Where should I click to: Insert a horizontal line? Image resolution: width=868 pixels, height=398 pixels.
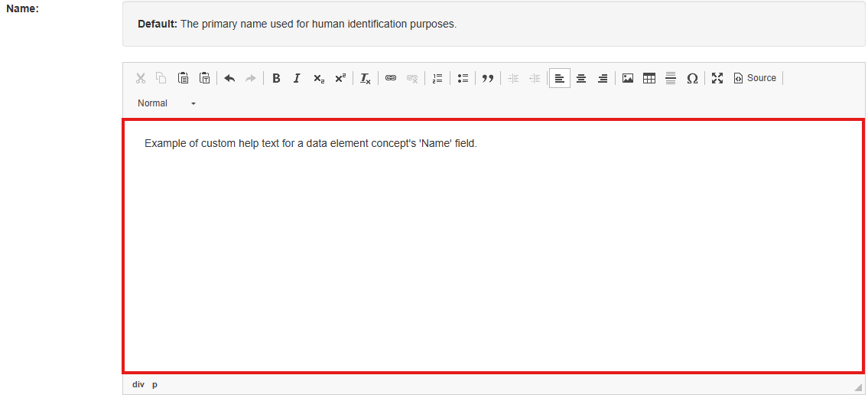671,78
